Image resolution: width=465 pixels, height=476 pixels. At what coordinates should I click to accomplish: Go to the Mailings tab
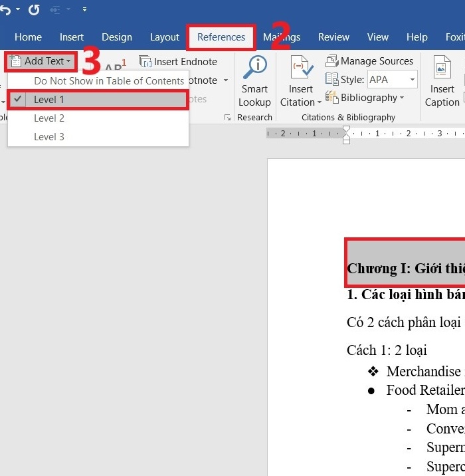coord(282,37)
